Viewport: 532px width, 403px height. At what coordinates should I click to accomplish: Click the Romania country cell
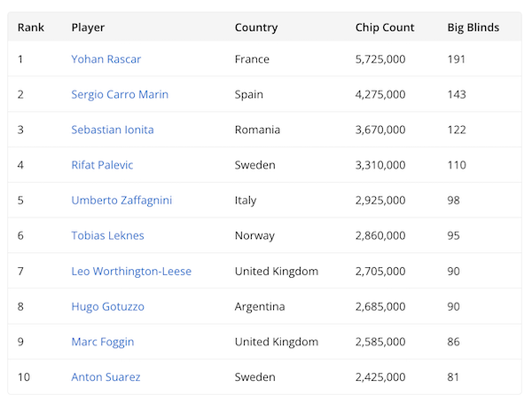point(257,130)
